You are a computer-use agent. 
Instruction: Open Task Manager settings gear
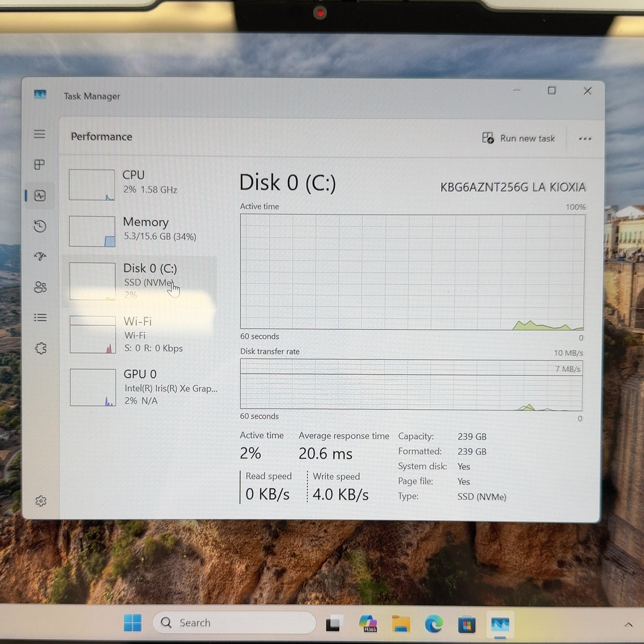pos(41,501)
